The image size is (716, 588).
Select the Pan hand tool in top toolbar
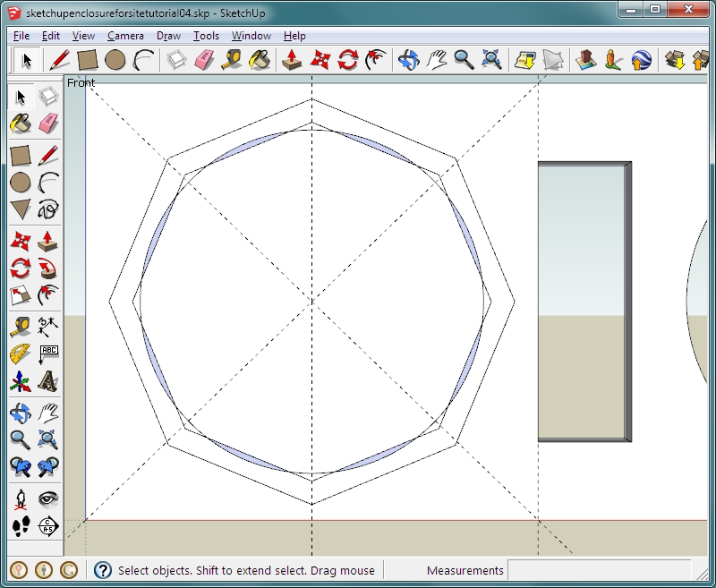tap(437, 60)
